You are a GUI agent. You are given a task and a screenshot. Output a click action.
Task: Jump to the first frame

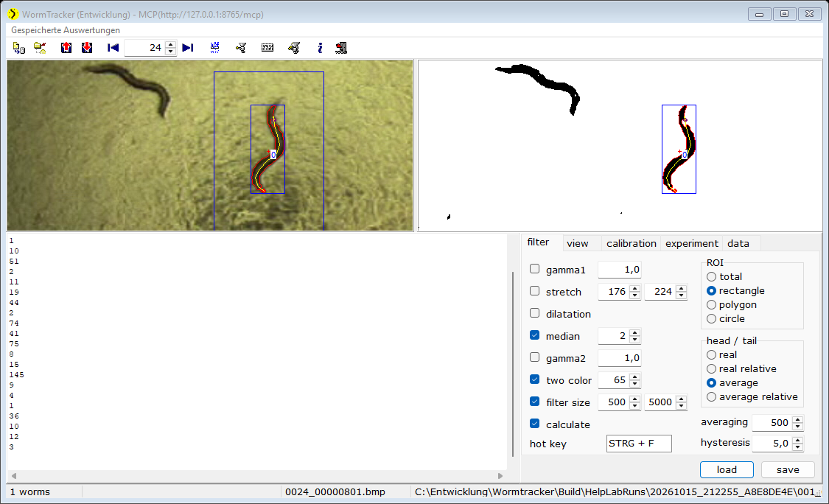coord(113,48)
